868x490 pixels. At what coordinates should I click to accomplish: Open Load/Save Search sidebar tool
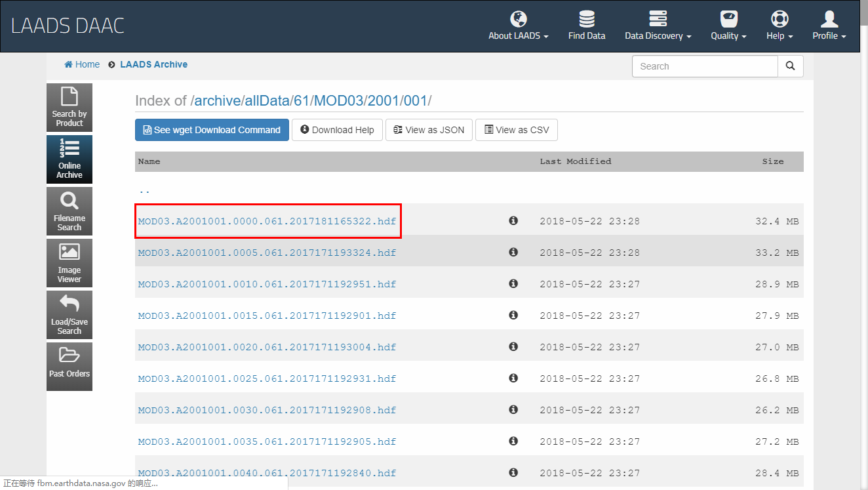pyautogui.click(x=69, y=315)
